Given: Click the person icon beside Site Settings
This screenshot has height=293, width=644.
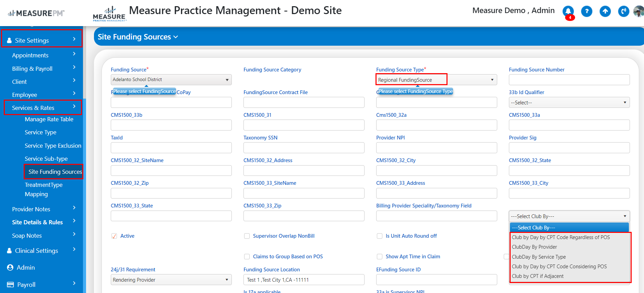Looking at the screenshot, I should (9, 41).
